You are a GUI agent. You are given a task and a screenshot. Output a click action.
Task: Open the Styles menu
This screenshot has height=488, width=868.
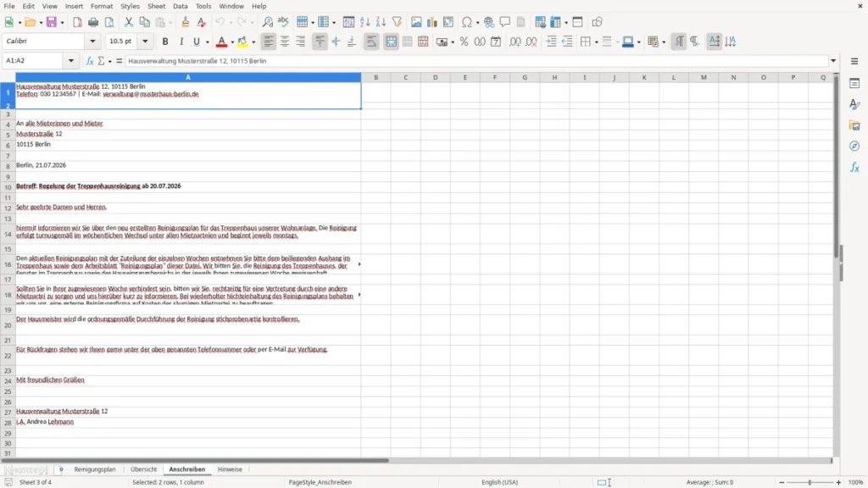coord(130,6)
